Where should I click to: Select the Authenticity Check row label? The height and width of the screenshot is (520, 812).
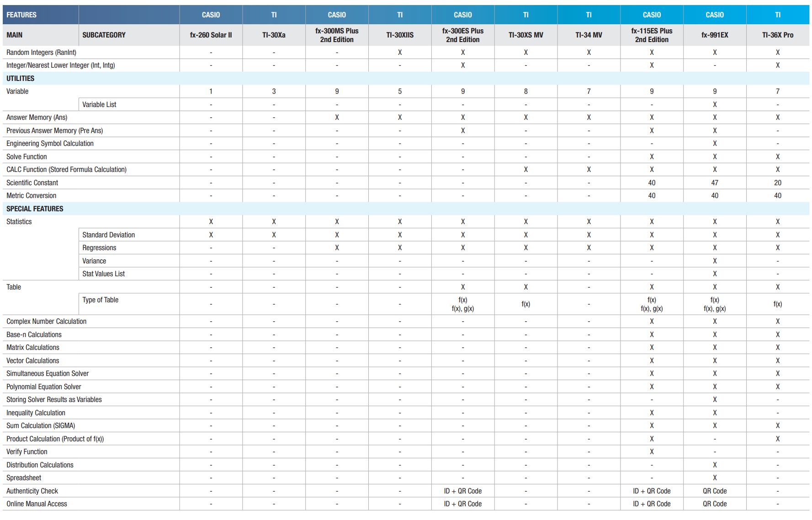pyautogui.click(x=32, y=491)
